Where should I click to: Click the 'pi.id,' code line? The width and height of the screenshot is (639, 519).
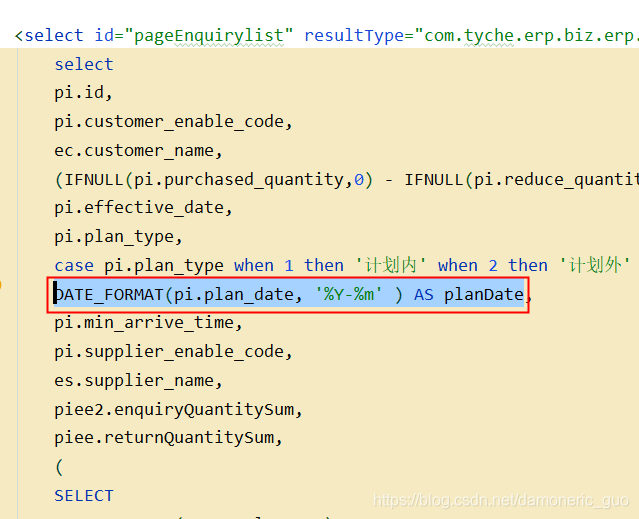pos(83,93)
